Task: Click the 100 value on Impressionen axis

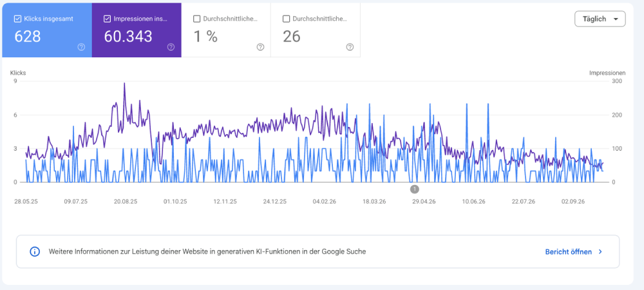Action: click(618, 148)
